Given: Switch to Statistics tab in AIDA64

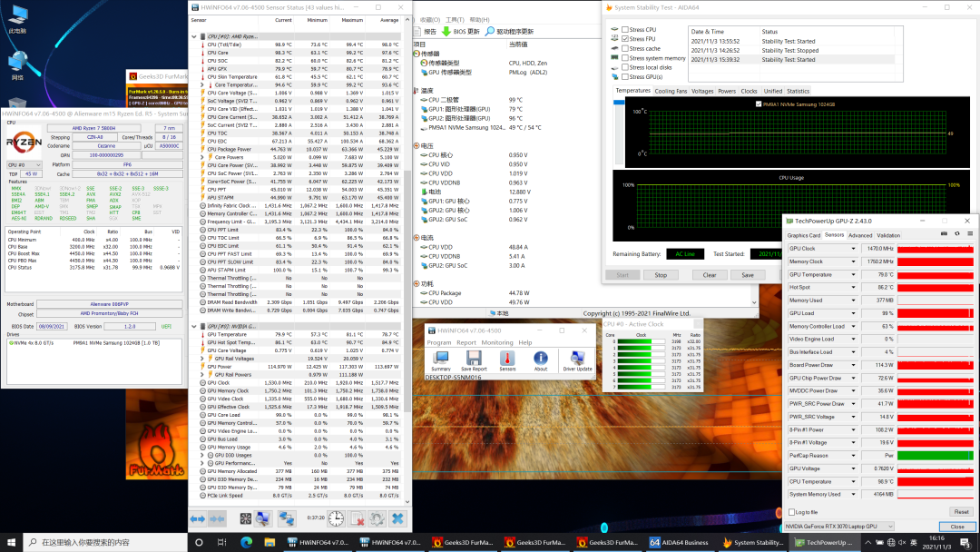Looking at the screenshot, I should (798, 92).
